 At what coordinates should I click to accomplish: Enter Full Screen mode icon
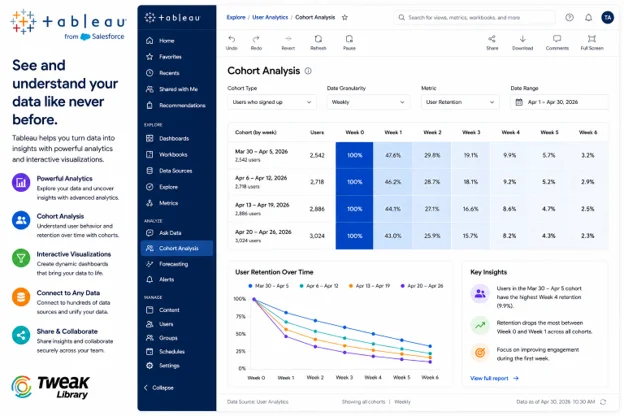click(592, 39)
